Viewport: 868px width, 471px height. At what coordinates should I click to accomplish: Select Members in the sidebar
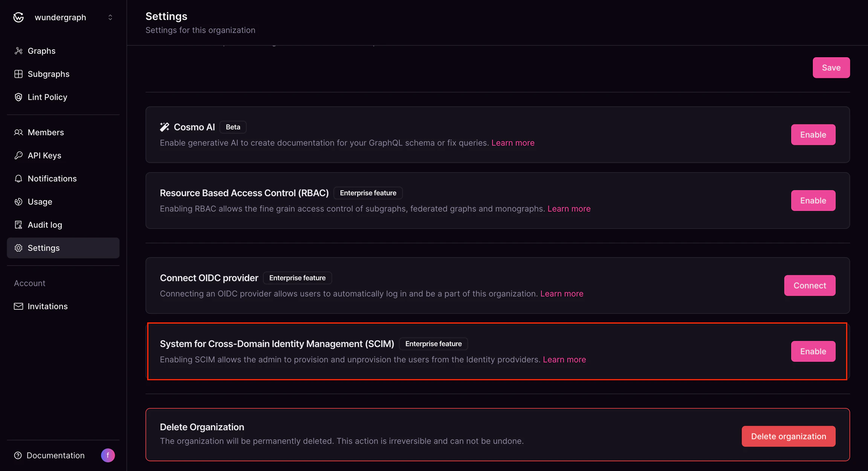tap(46, 132)
